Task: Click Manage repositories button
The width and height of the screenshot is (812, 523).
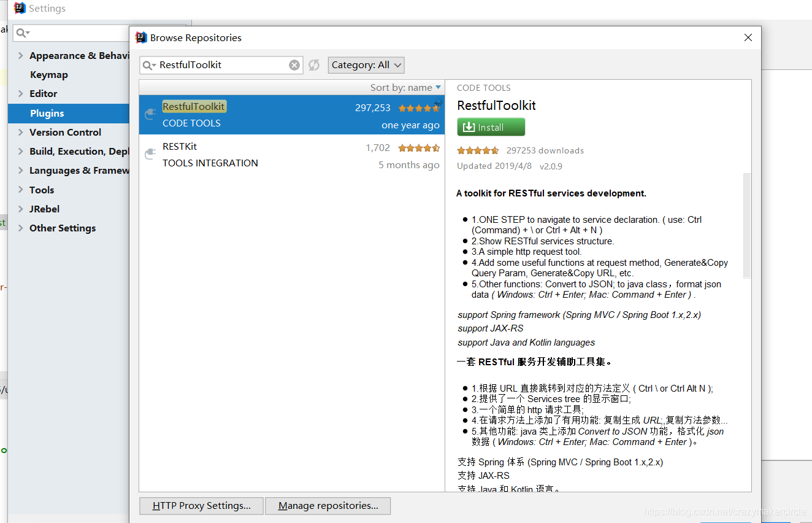Action: pos(328,506)
